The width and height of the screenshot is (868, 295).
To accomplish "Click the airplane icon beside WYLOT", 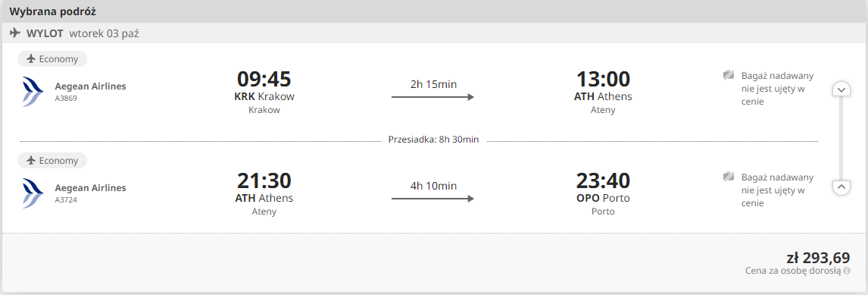I will (15, 33).
